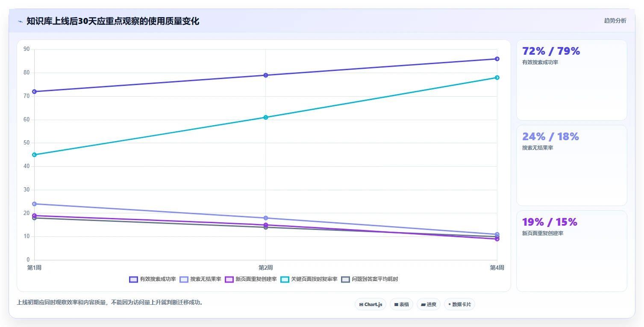Click the 24% / 18% card value

[550, 137]
